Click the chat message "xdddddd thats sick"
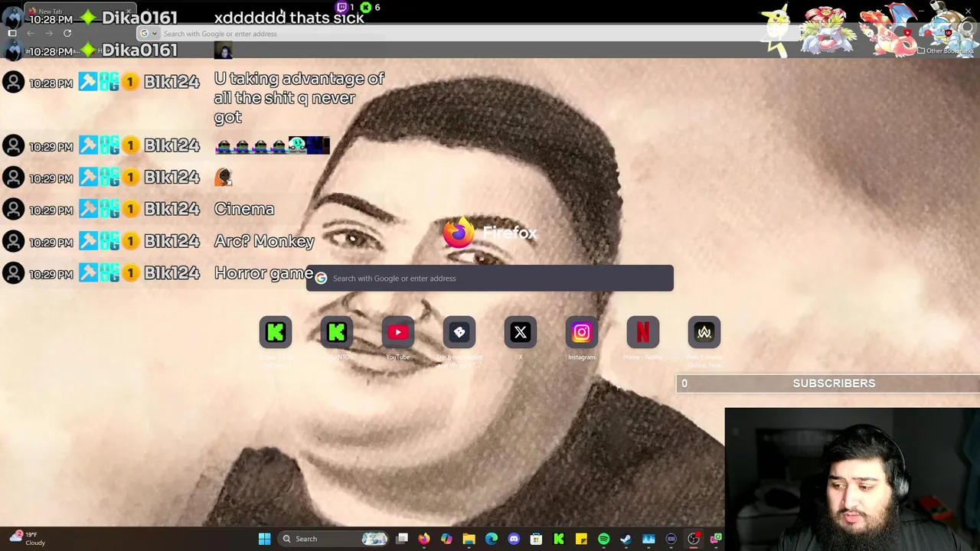This screenshot has width=980, height=551. tap(289, 18)
